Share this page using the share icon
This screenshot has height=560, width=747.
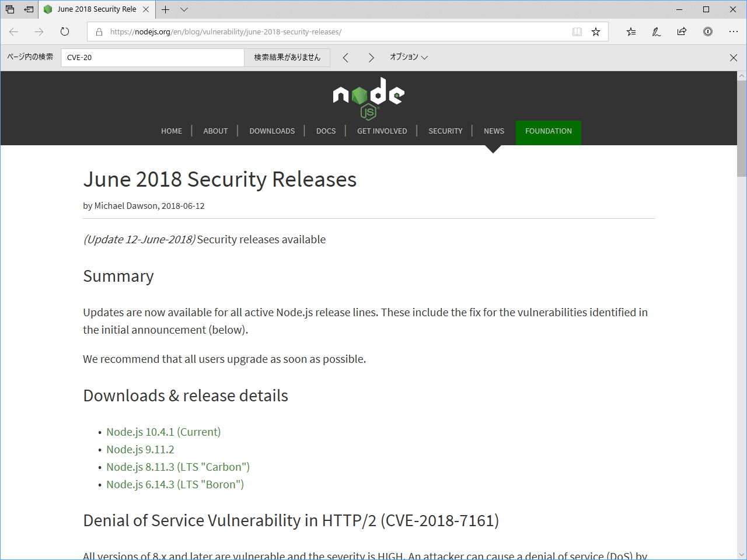[682, 32]
